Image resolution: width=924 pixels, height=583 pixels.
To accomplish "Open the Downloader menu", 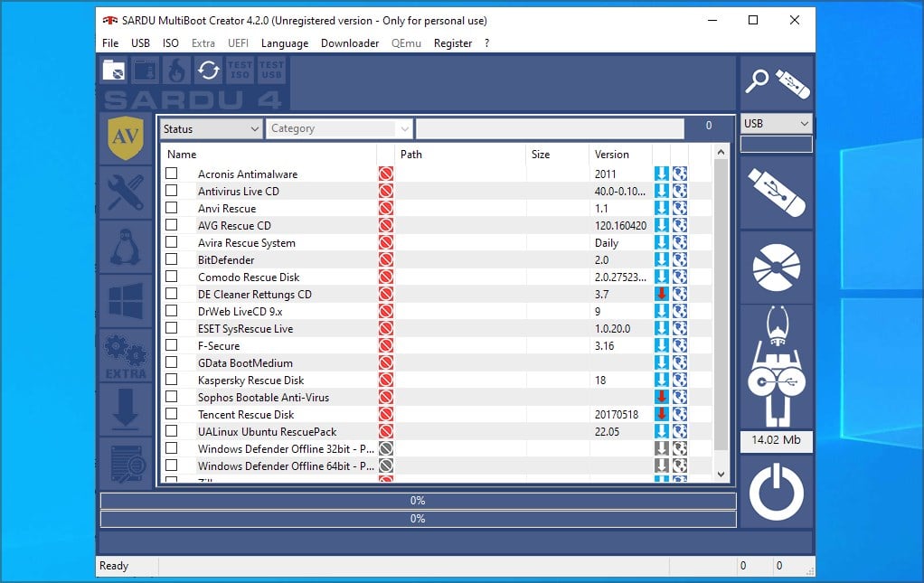I will point(350,43).
